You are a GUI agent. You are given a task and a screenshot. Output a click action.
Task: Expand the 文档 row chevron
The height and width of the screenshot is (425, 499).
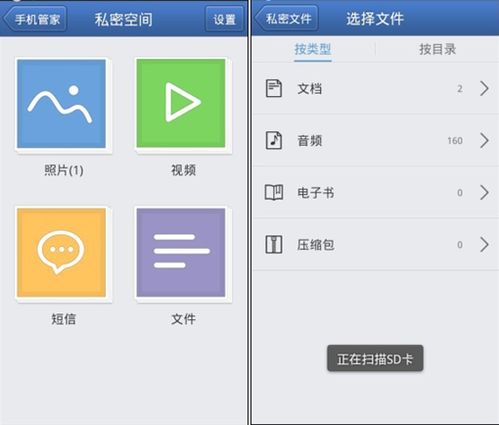click(x=484, y=88)
